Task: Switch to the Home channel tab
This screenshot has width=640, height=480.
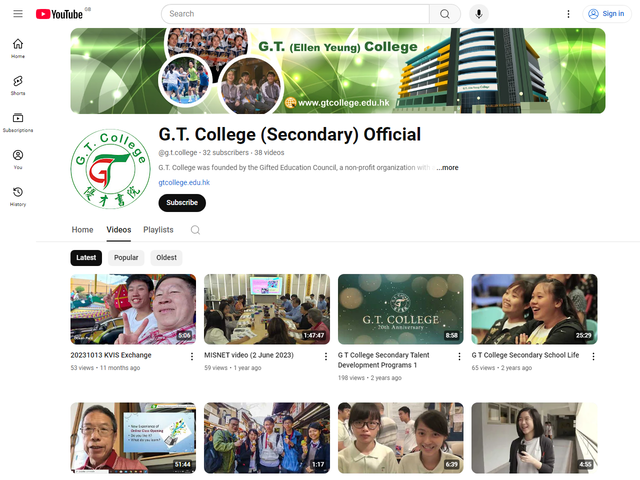Action: coord(82,230)
